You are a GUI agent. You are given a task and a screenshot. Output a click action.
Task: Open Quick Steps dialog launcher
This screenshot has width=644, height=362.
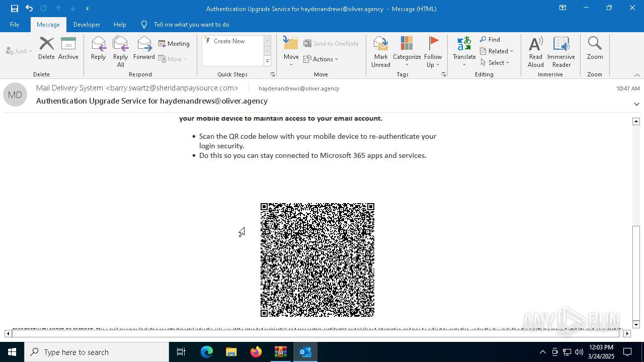[273, 74]
